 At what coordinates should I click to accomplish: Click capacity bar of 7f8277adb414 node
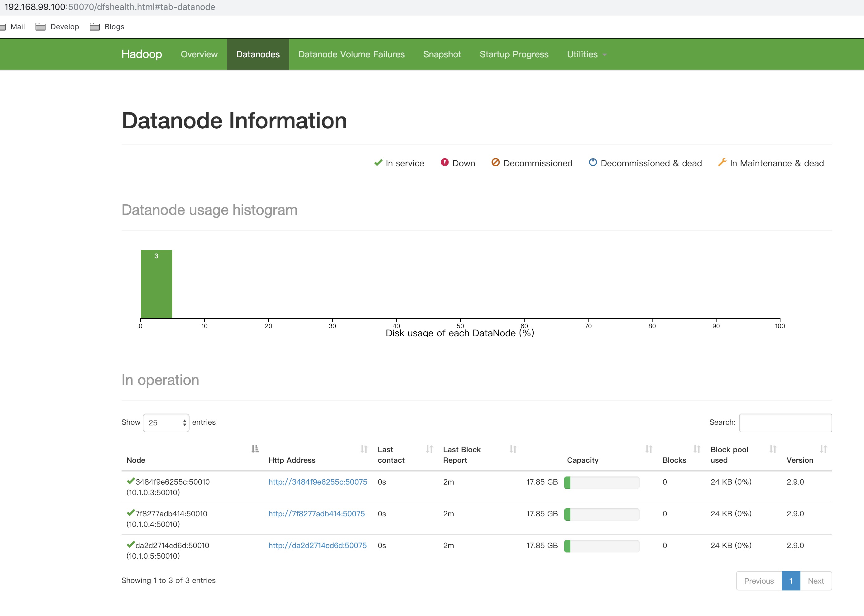pos(601,514)
